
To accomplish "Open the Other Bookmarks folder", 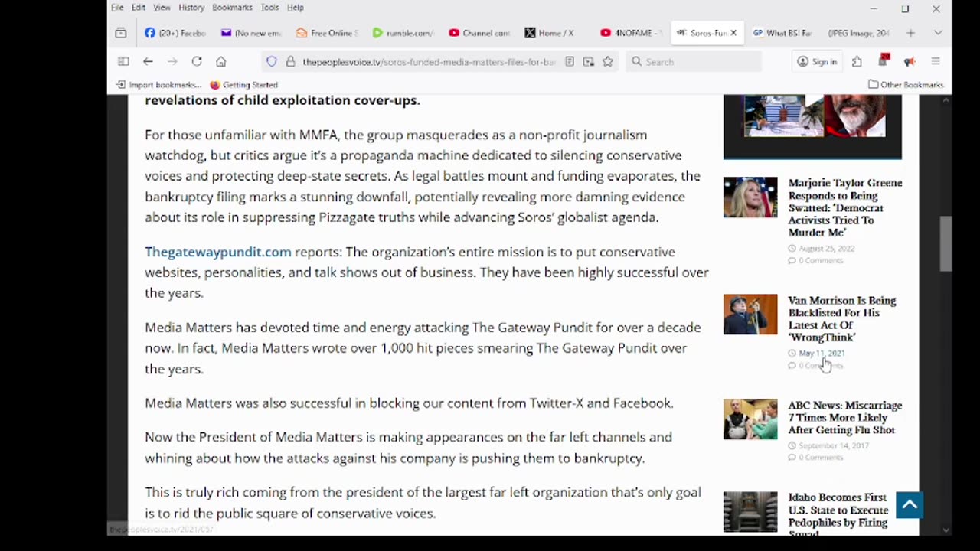I will 906,85.
